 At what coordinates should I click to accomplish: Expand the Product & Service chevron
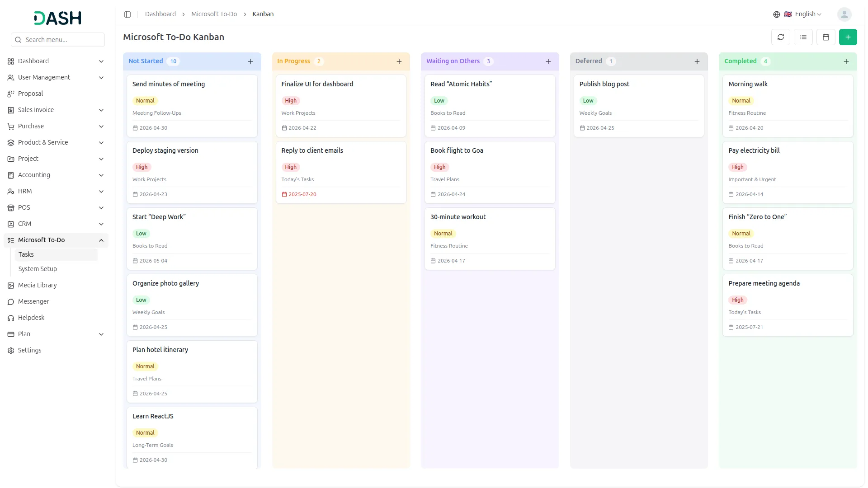(101, 143)
